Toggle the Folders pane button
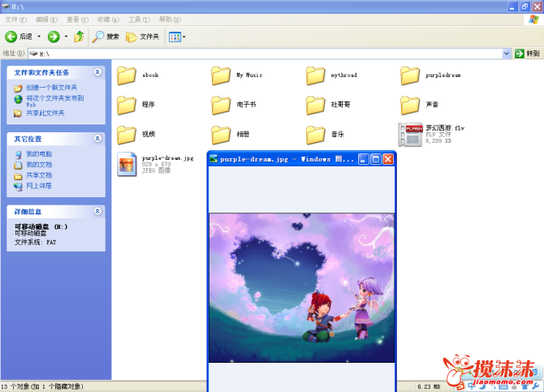 pos(142,37)
